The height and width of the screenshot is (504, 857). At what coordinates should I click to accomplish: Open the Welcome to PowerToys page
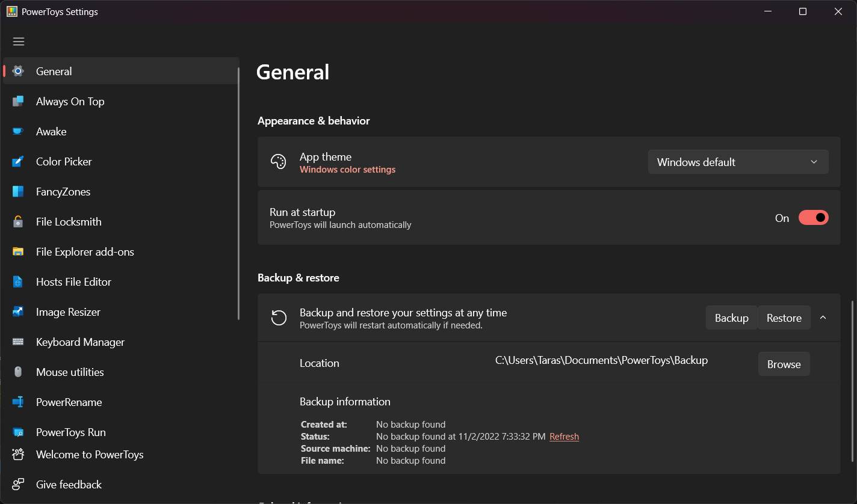[x=89, y=454]
